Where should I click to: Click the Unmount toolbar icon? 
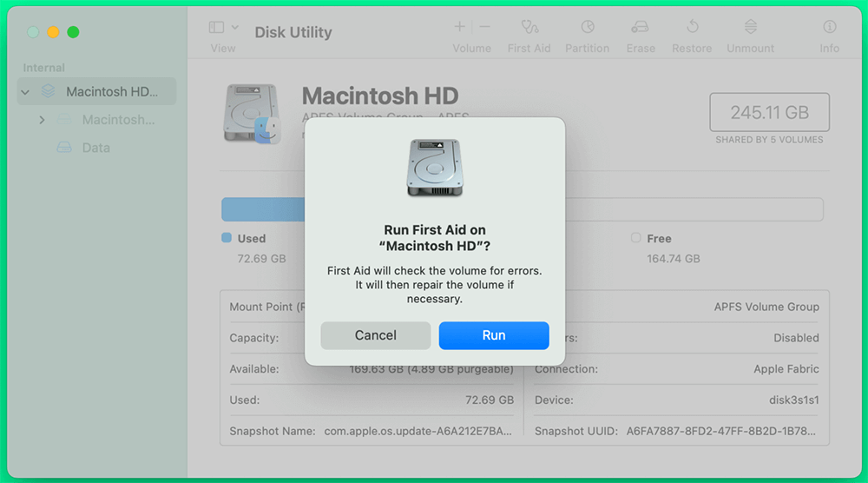click(x=751, y=27)
